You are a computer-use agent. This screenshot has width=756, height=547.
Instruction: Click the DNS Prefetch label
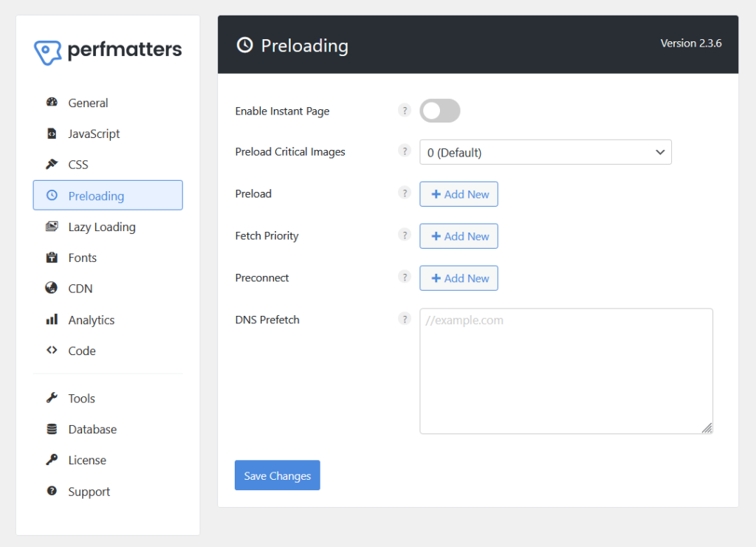coord(267,320)
